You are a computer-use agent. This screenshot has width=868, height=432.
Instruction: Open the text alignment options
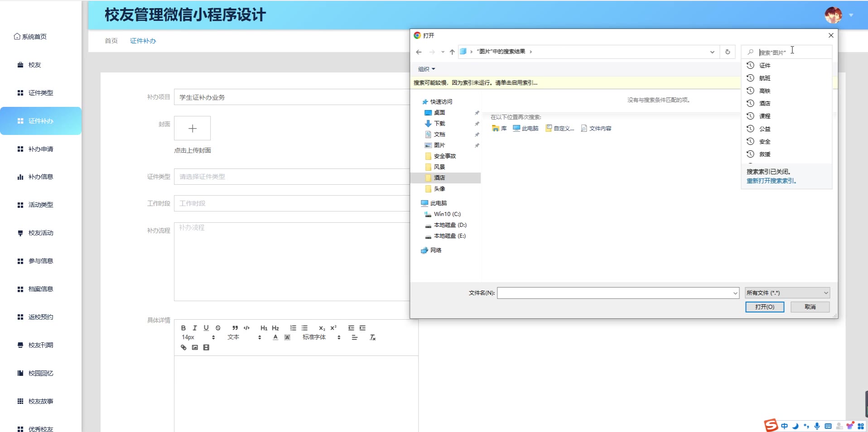coord(355,337)
